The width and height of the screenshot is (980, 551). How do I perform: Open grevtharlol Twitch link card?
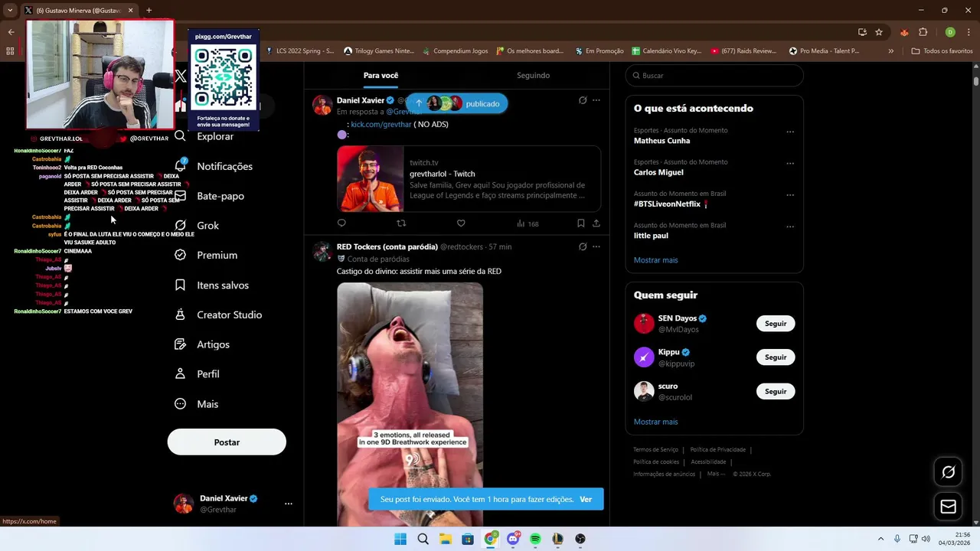[x=469, y=179]
